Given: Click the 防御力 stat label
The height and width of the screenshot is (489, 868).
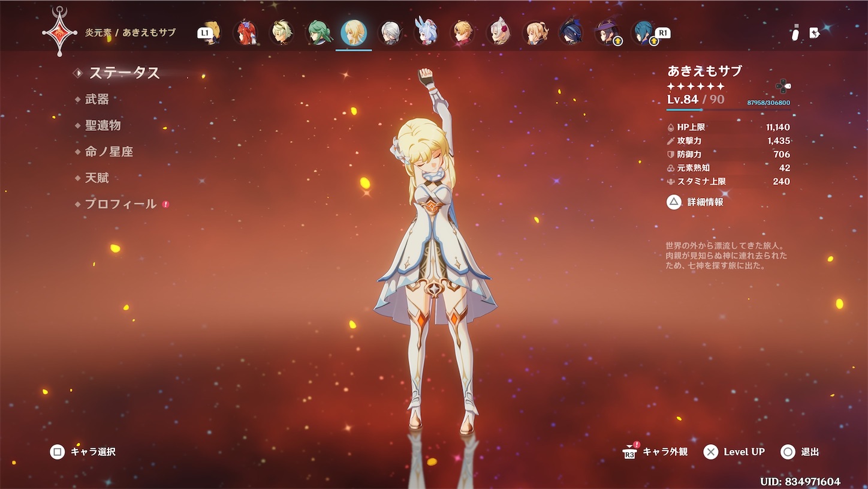Looking at the screenshot, I should (x=689, y=154).
